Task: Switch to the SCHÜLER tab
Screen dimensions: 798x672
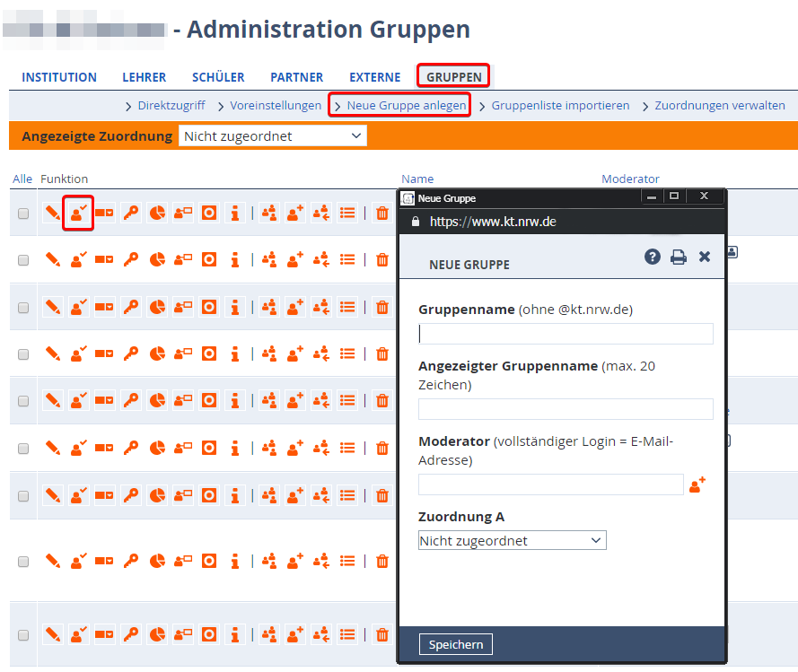Action: pos(218,77)
